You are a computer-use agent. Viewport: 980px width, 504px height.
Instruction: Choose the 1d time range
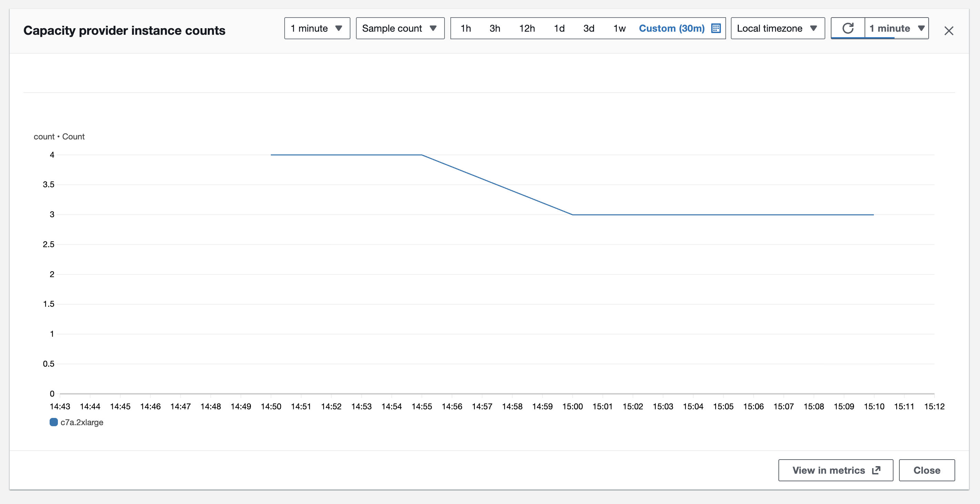point(559,28)
